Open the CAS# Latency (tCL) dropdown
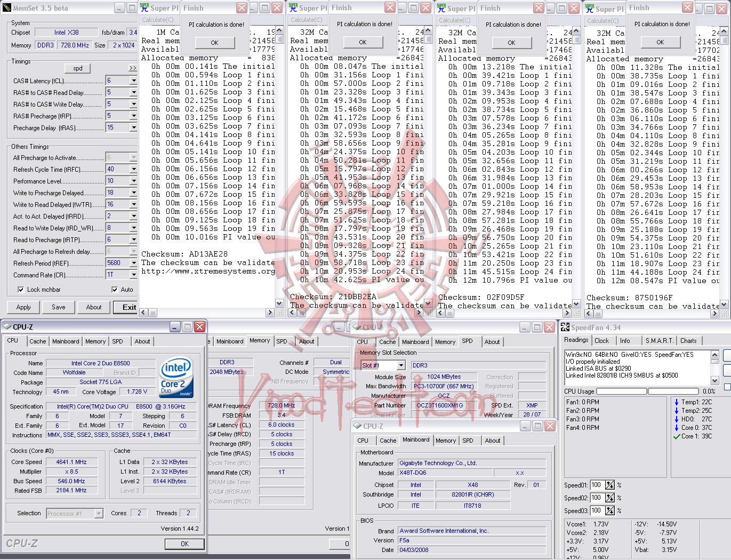 pyautogui.click(x=133, y=81)
